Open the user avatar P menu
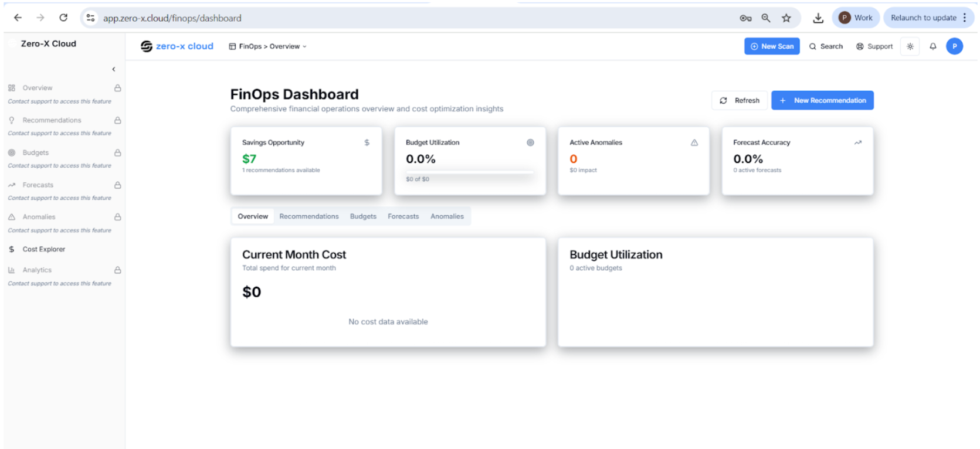 tap(955, 46)
